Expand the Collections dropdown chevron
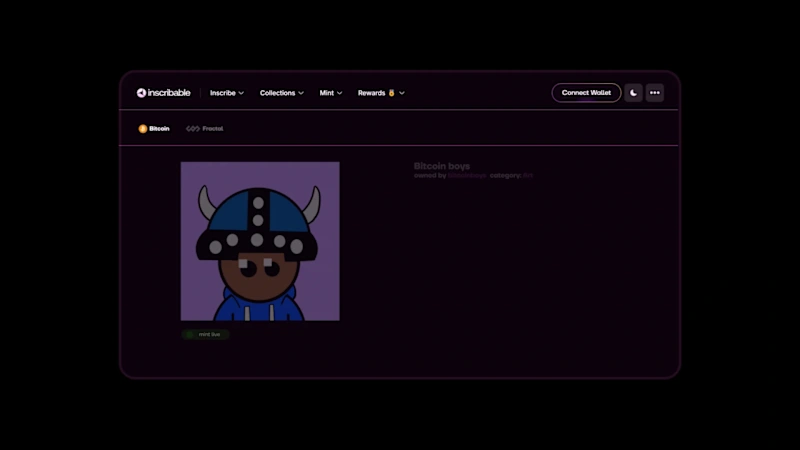 point(301,93)
